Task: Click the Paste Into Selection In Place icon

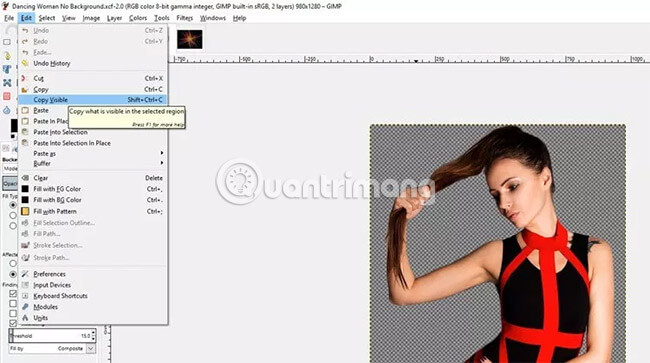Action: click(x=25, y=143)
